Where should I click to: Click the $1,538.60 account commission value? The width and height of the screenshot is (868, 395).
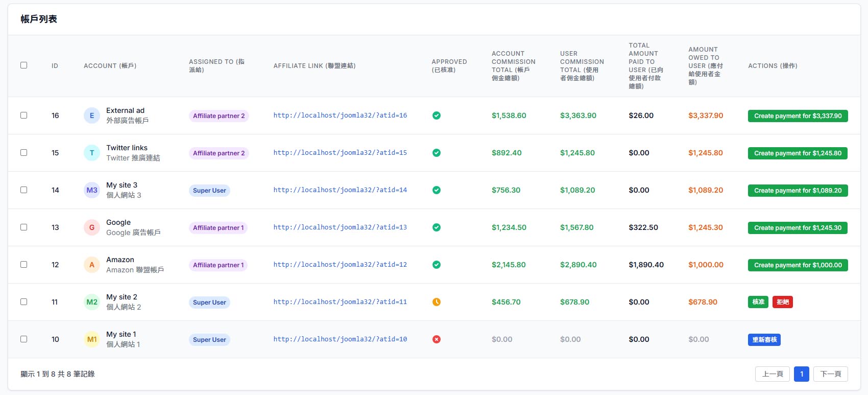(x=509, y=115)
